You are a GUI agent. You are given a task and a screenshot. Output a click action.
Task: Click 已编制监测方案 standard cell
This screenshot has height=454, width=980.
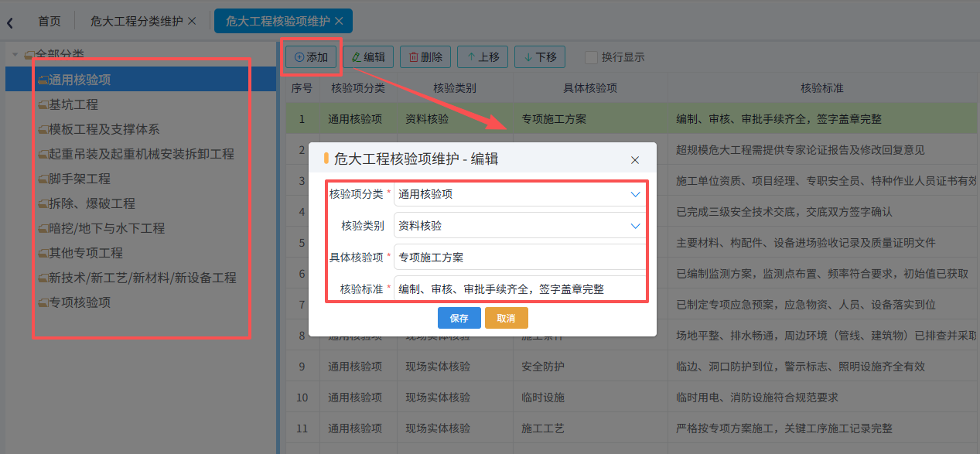[823, 274]
